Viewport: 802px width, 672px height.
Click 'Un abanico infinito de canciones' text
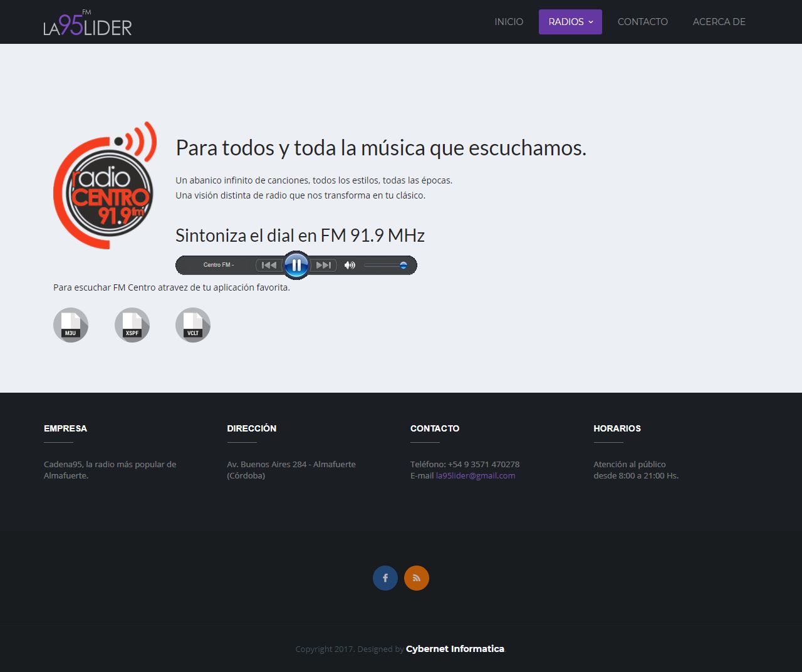pyautogui.click(x=314, y=180)
